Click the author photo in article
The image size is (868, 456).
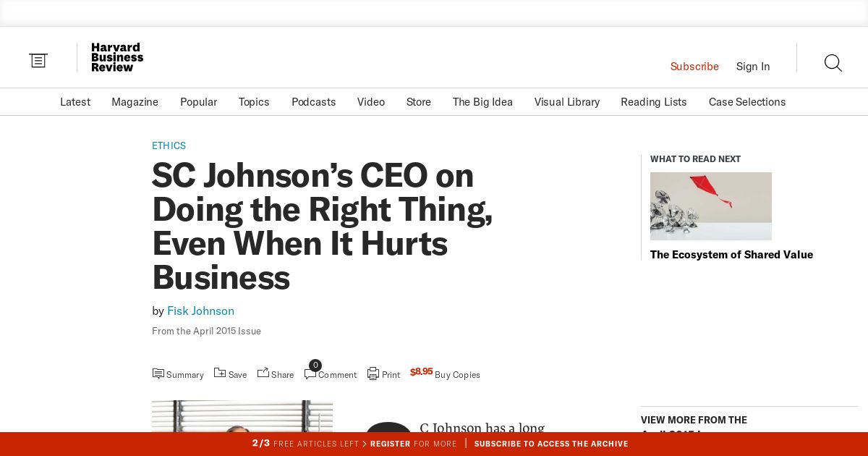click(x=242, y=416)
